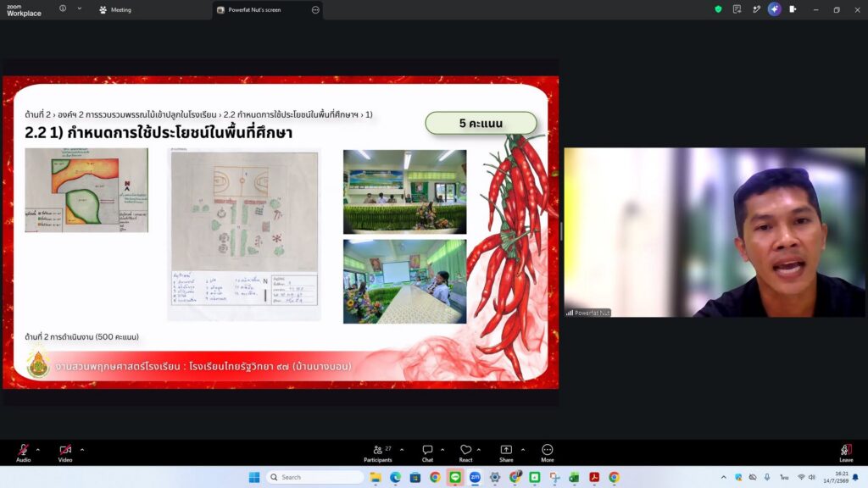Screen dimensions: 868x488
Task: Open options on the shared screen tab
Action: coord(315,10)
